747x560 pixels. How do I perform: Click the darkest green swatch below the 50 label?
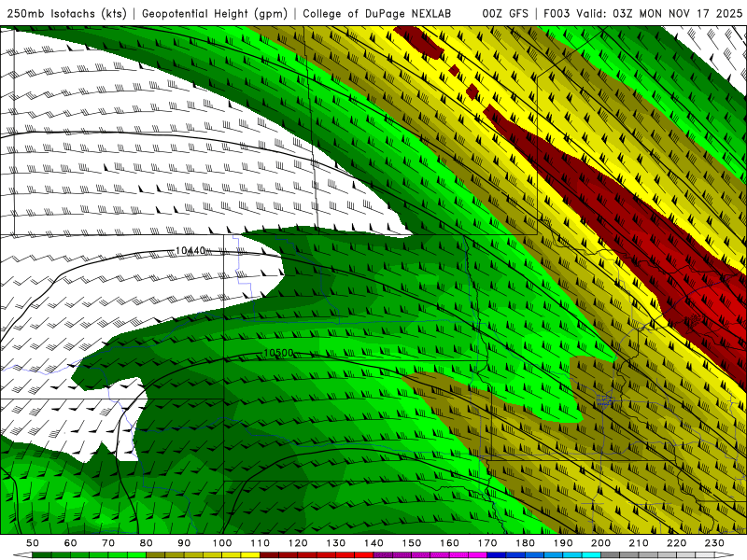(x=42, y=555)
